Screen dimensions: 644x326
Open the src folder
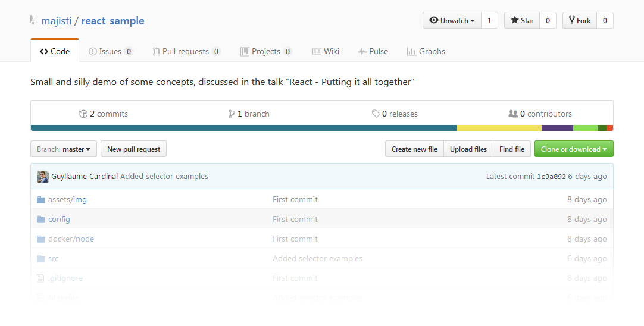tap(54, 259)
